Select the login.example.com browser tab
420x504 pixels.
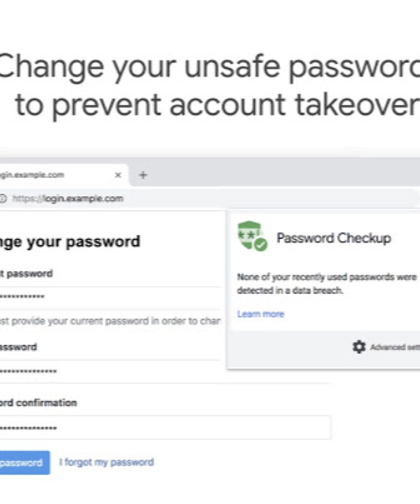click(x=45, y=175)
